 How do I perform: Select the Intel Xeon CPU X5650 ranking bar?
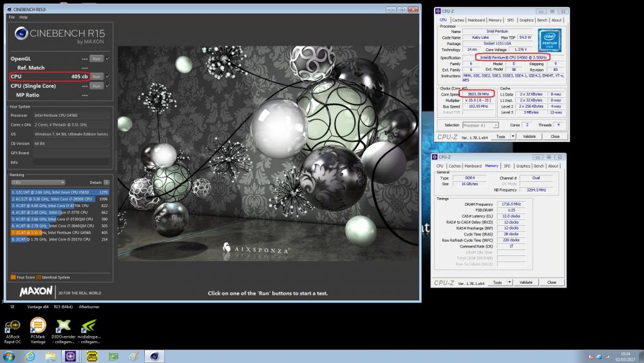click(60, 192)
